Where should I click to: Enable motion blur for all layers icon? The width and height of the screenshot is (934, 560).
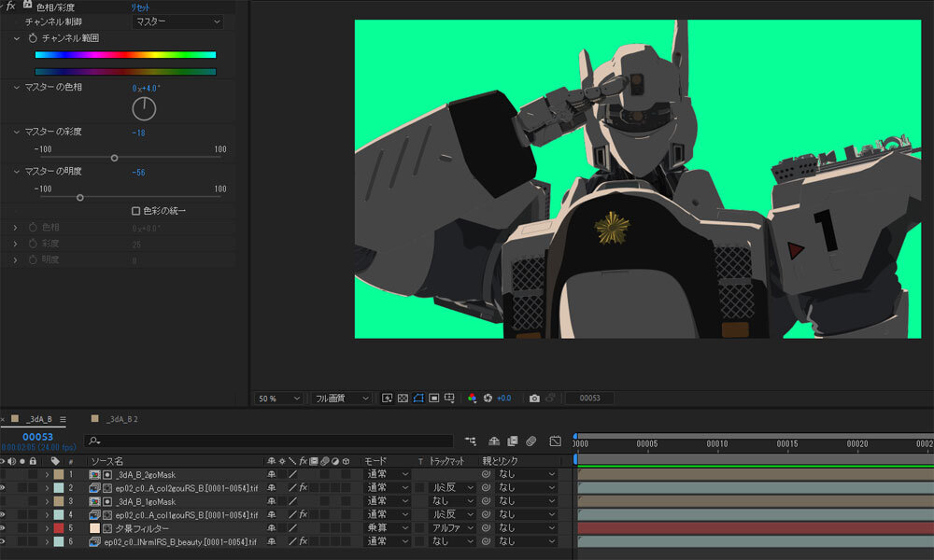531,441
